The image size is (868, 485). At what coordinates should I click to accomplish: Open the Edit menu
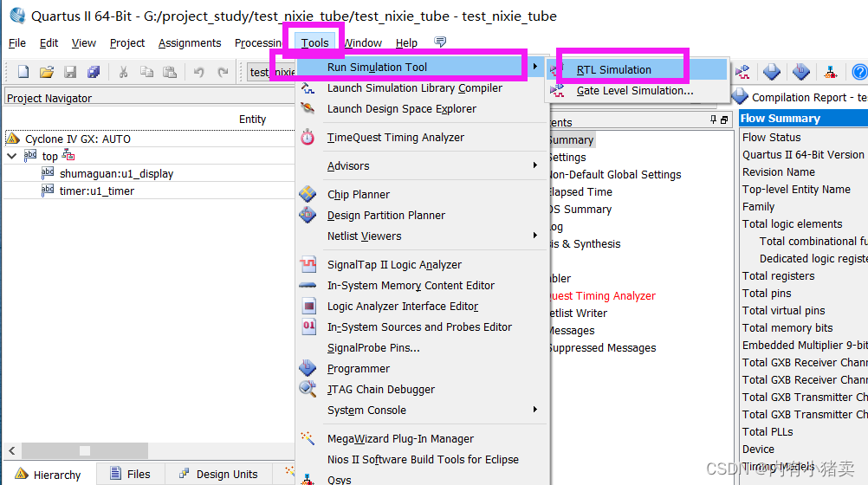click(49, 42)
